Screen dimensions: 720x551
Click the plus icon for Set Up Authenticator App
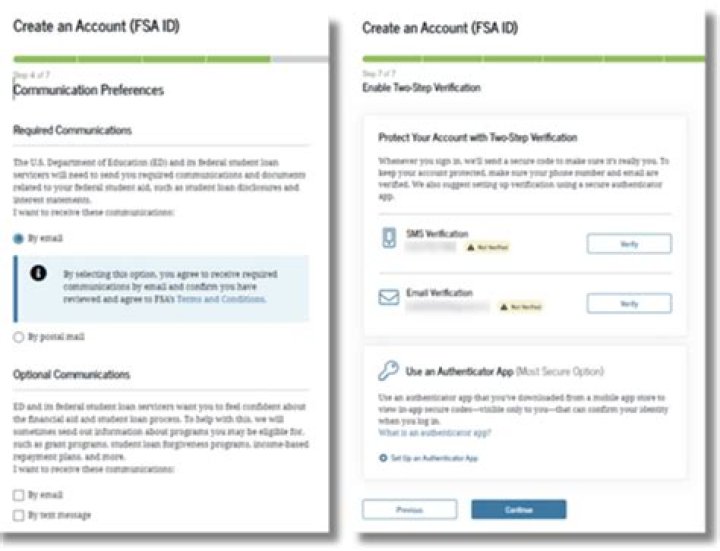coord(383,458)
